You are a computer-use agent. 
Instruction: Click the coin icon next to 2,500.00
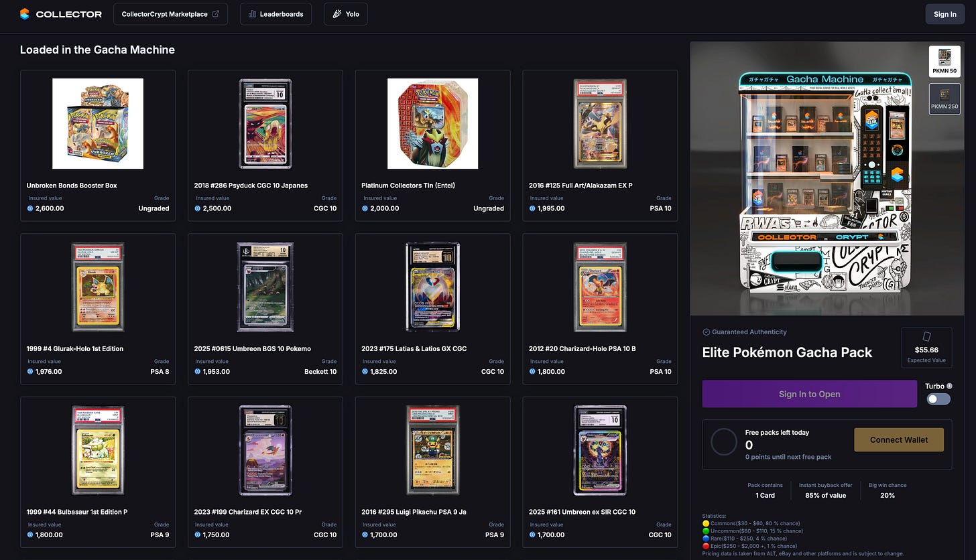(198, 208)
